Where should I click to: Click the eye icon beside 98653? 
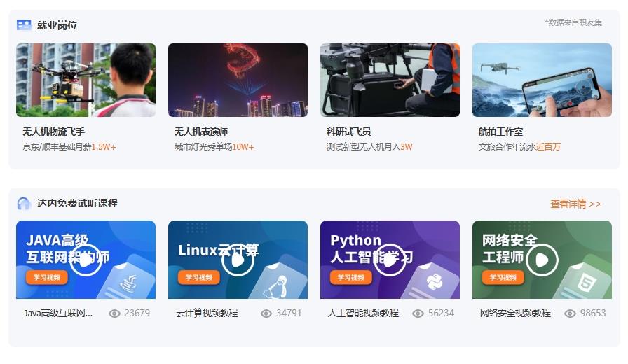[571, 314]
